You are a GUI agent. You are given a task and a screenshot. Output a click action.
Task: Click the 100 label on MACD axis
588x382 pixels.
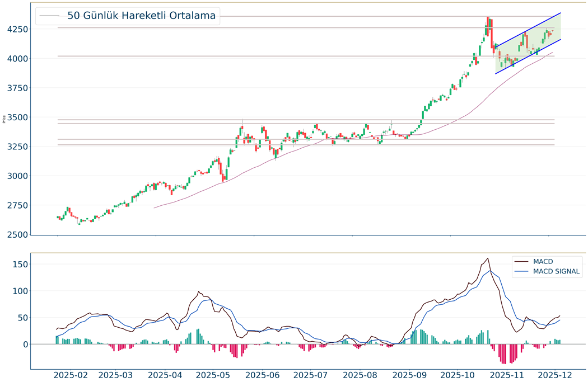coord(18,291)
